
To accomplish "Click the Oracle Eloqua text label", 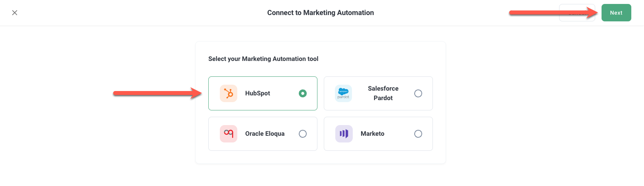I will click(265, 134).
